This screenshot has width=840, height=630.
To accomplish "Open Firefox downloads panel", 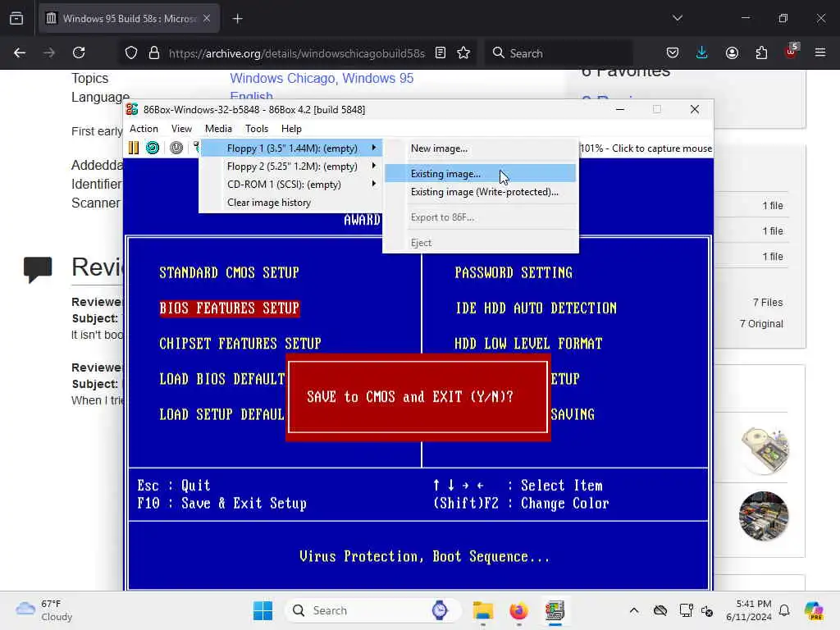I will click(x=702, y=53).
